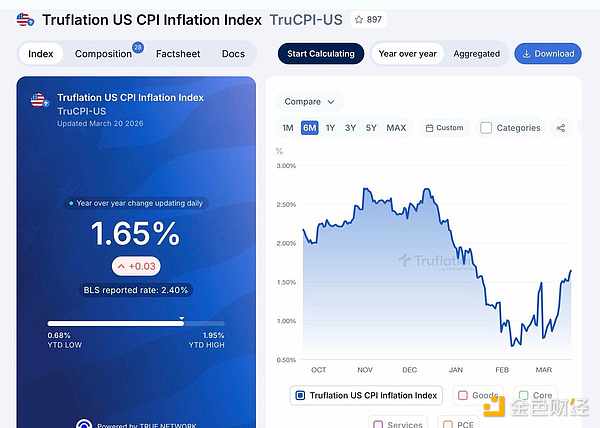Toggle Truflation US CPI Inflation Index series
Image resolution: width=600 pixels, height=428 pixels.
[300, 395]
